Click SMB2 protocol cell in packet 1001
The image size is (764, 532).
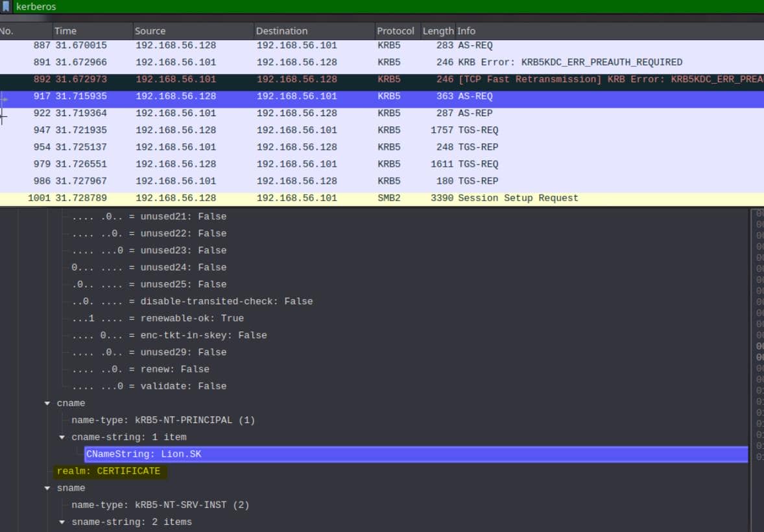click(389, 198)
